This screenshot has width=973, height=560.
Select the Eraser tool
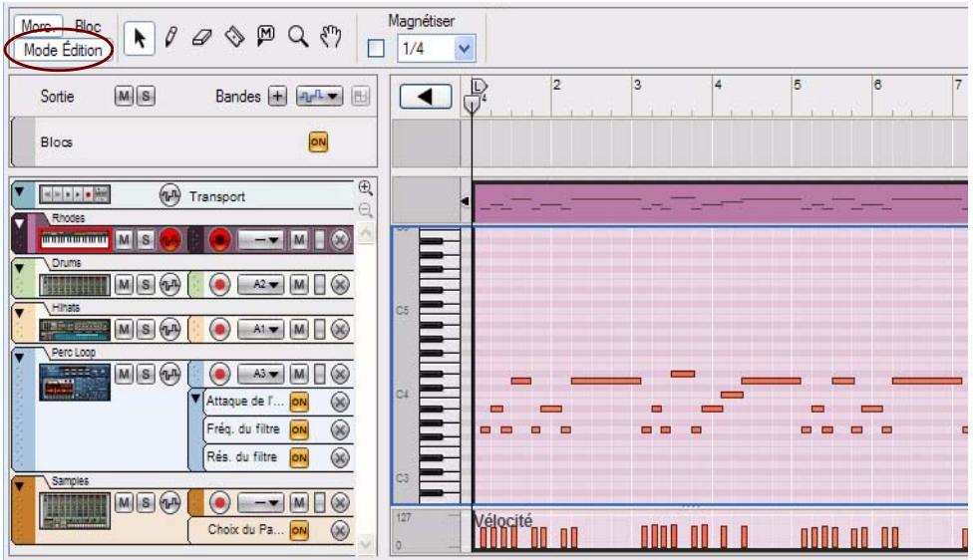201,38
